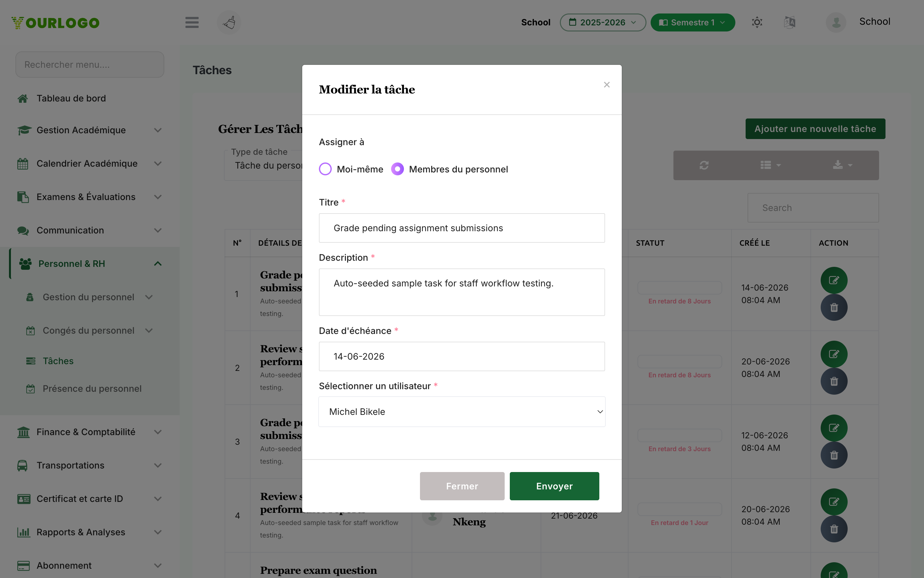924x578 pixels.
Task: Open the Semestre 1 dropdown
Action: [x=693, y=22]
